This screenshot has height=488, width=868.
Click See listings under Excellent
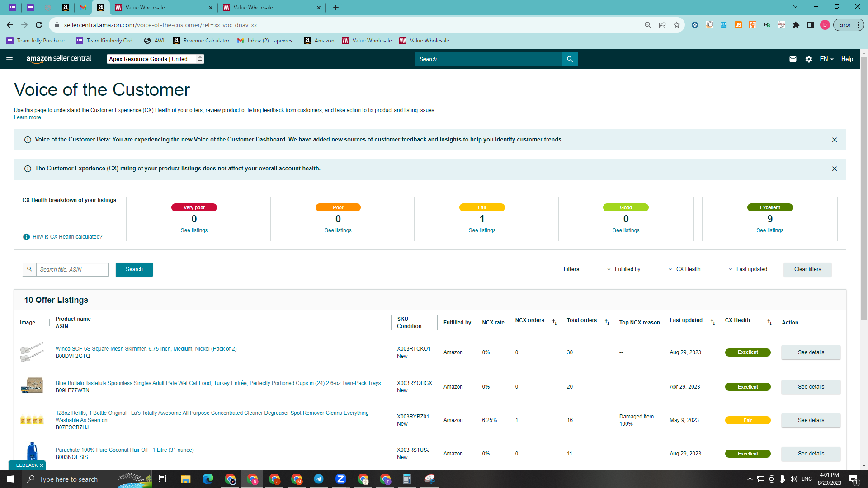(x=770, y=230)
